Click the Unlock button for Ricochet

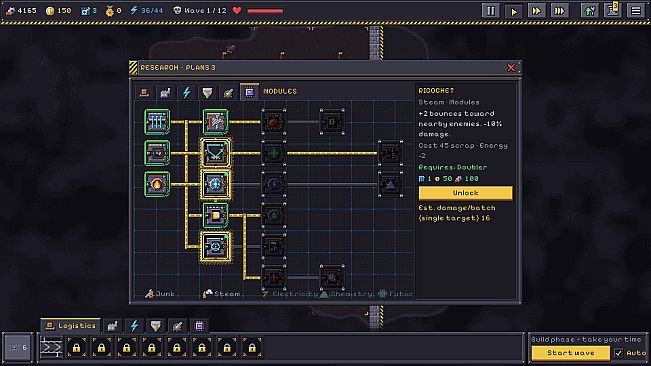point(465,193)
